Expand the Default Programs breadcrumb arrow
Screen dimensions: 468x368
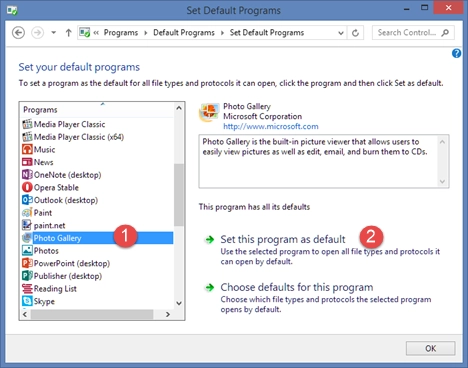pos(222,33)
